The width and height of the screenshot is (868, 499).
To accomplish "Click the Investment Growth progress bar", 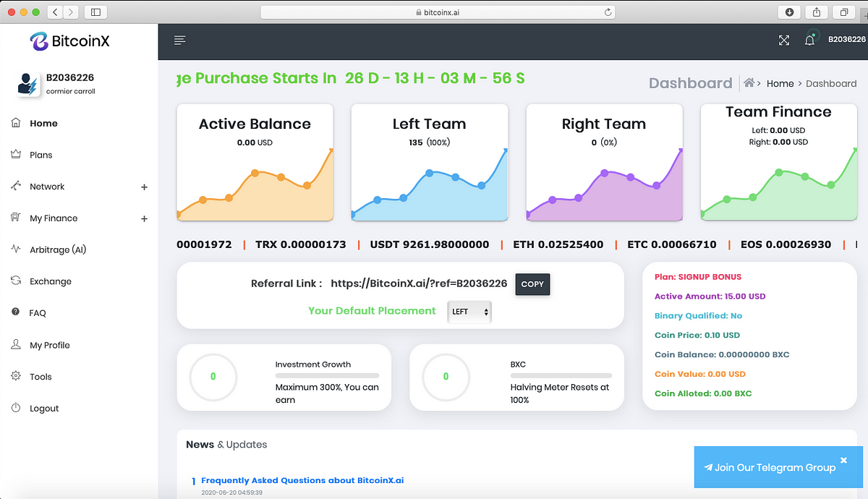I will [327, 376].
